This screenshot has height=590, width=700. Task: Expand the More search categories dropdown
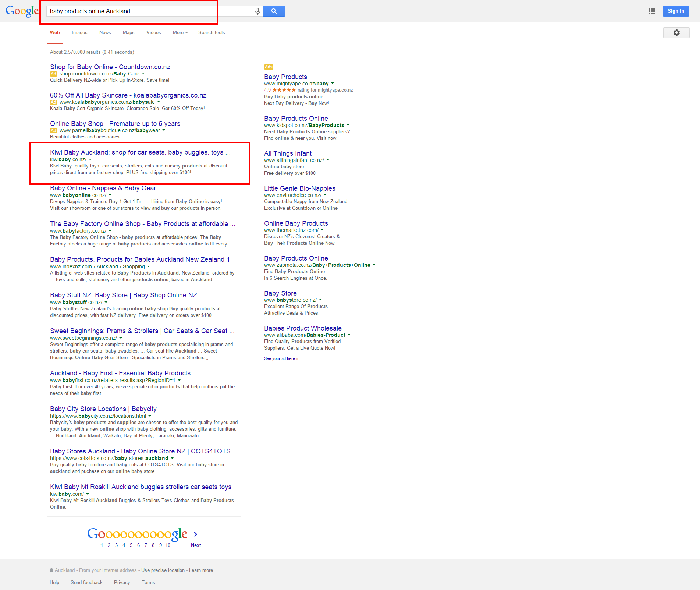pyautogui.click(x=180, y=33)
